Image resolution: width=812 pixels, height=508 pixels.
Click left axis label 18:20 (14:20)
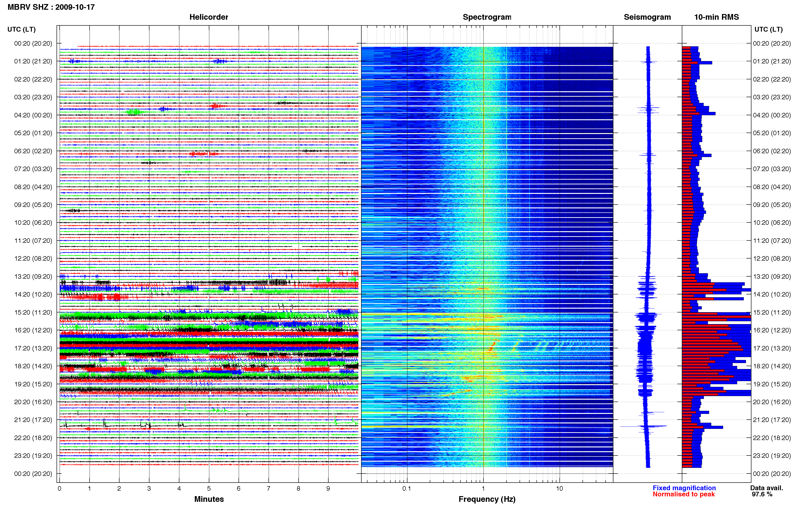(33, 366)
